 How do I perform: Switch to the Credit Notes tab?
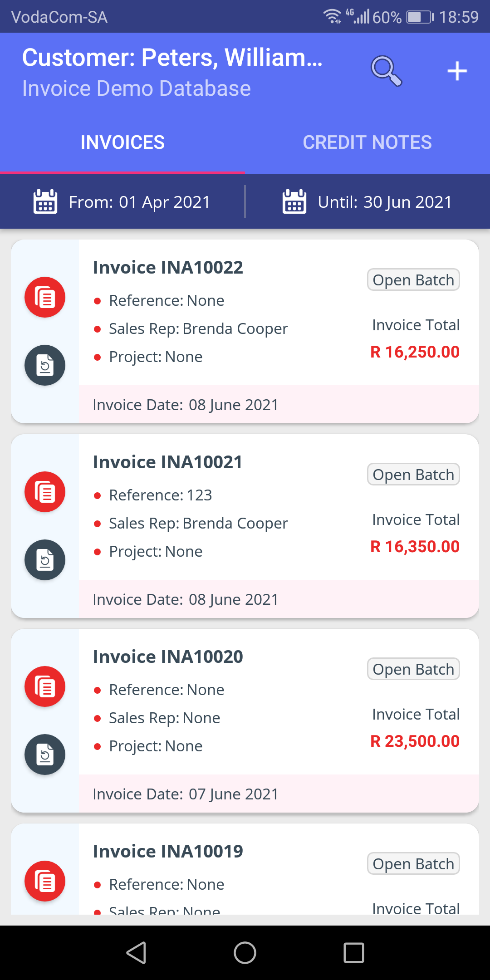coord(367,142)
